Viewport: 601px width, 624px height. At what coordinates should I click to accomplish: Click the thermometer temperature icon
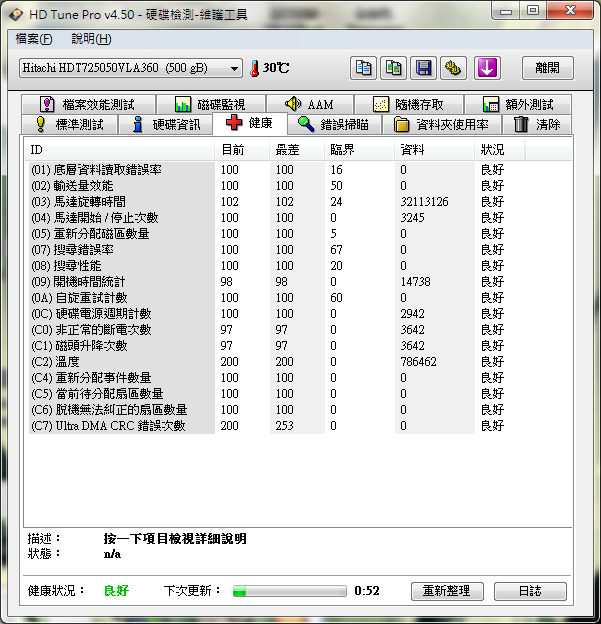tap(255, 68)
